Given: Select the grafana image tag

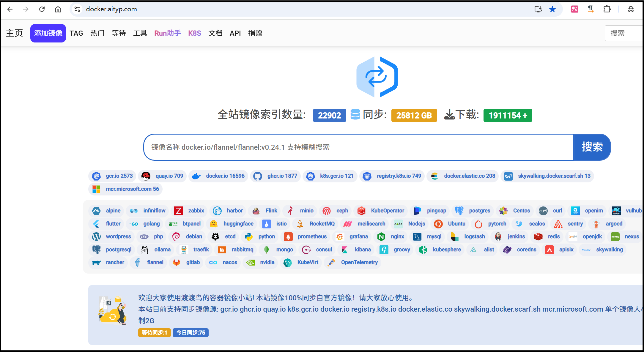Looking at the screenshot, I should pos(352,237).
